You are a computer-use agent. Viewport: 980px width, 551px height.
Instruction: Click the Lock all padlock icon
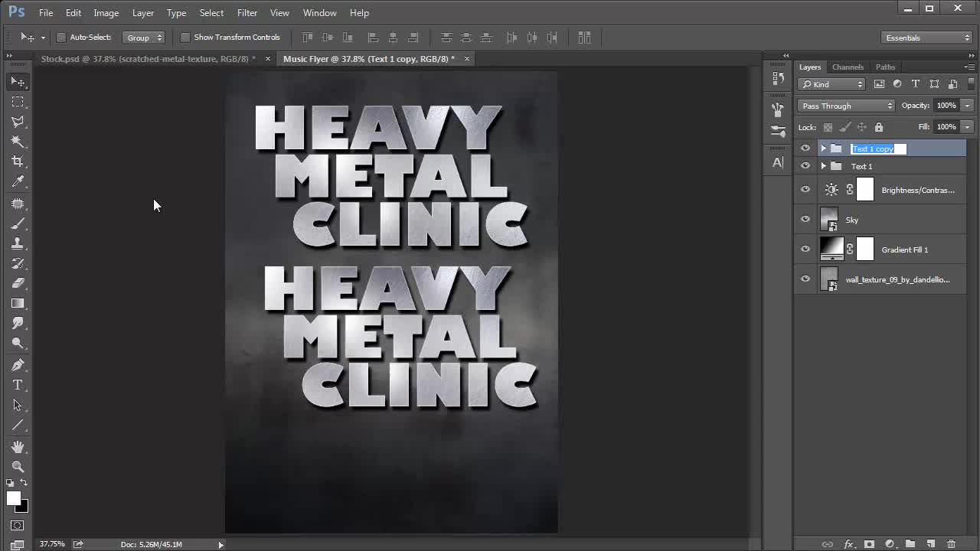tap(879, 126)
